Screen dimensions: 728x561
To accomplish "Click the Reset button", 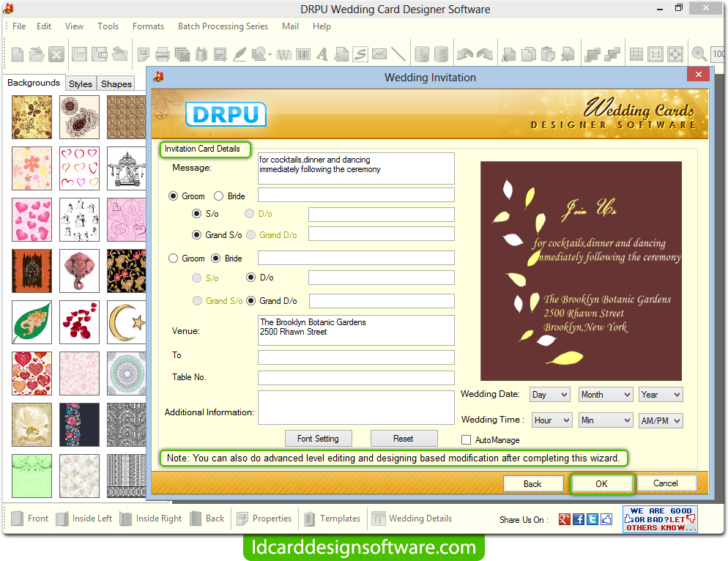I will point(404,439).
